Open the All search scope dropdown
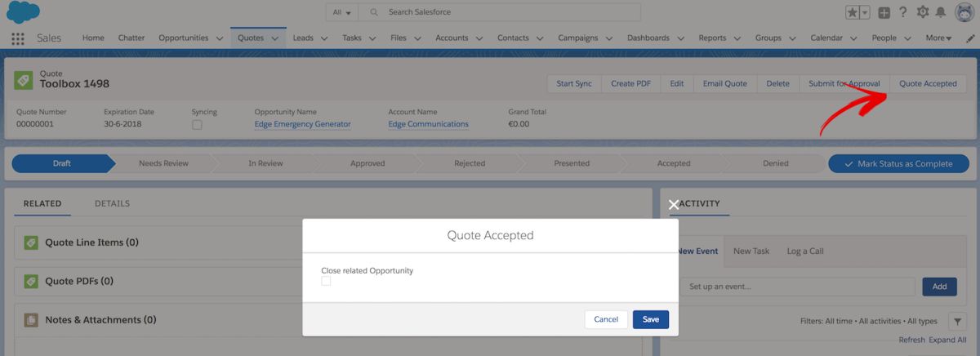 342,12
